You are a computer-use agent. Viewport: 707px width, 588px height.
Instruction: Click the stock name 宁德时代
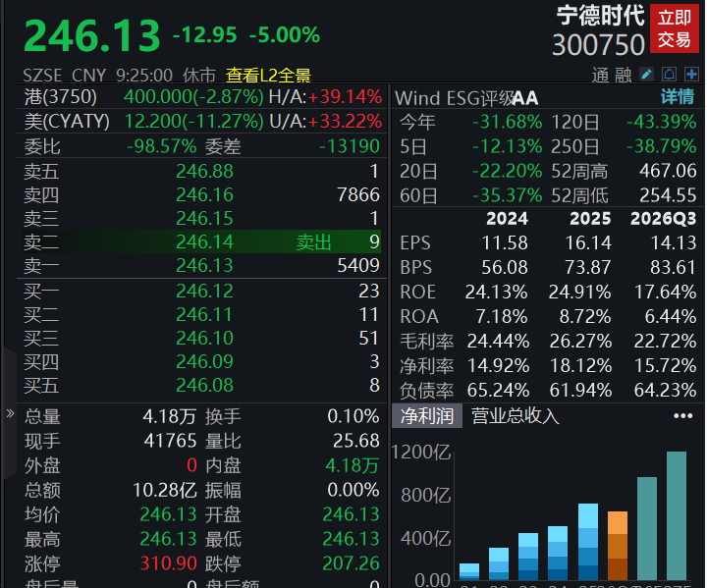pos(600,17)
